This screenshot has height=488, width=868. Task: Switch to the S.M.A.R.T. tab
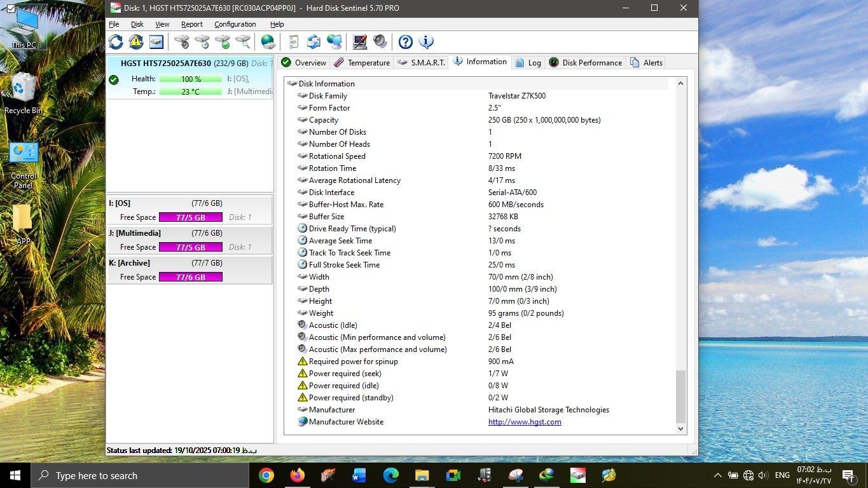click(x=421, y=62)
